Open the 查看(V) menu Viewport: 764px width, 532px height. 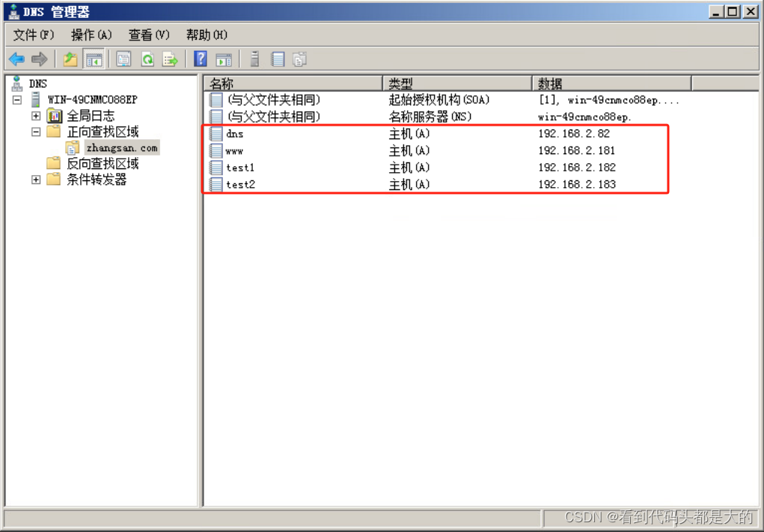click(x=149, y=34)
